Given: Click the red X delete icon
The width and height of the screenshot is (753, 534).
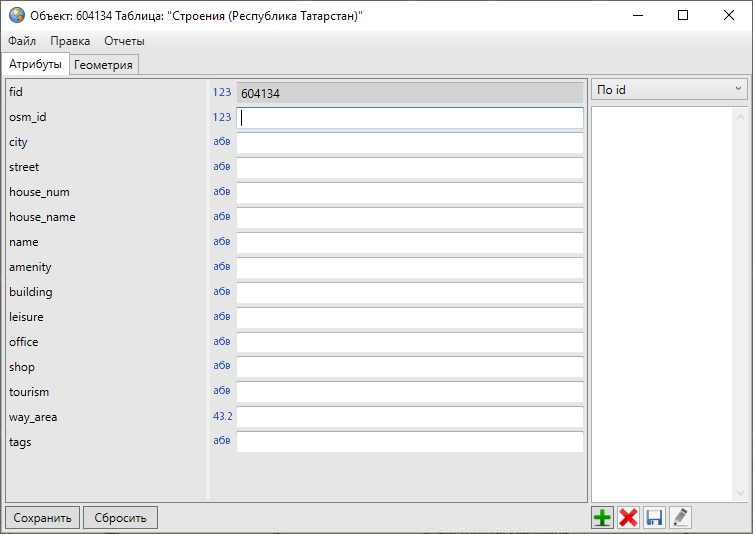Looking at the screenshot, I should pos(628,517).
